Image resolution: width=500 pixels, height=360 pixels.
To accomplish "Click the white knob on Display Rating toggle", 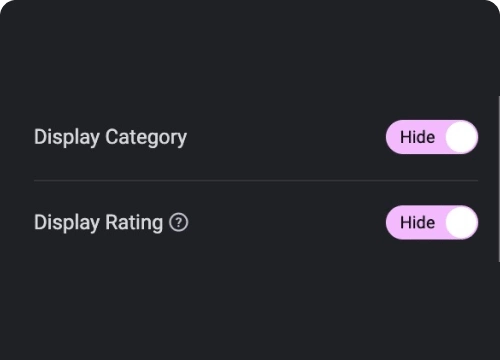I will coord(462,222).
